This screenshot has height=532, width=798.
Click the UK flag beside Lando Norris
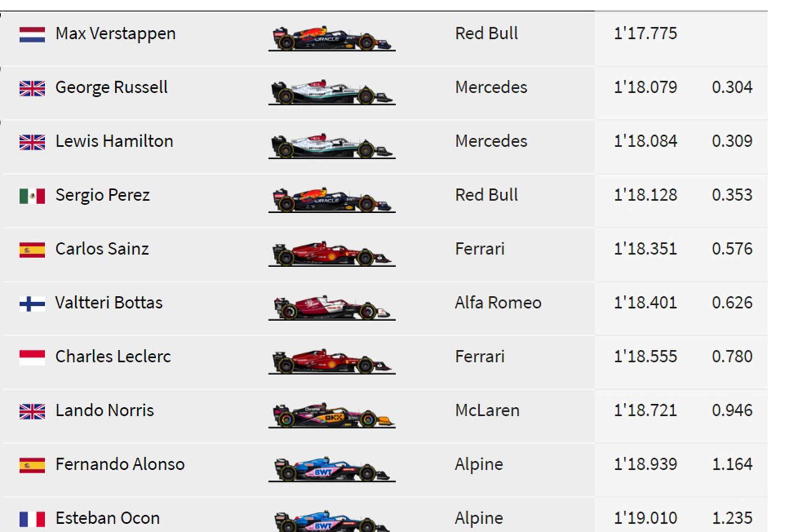(x=32, y=411)
